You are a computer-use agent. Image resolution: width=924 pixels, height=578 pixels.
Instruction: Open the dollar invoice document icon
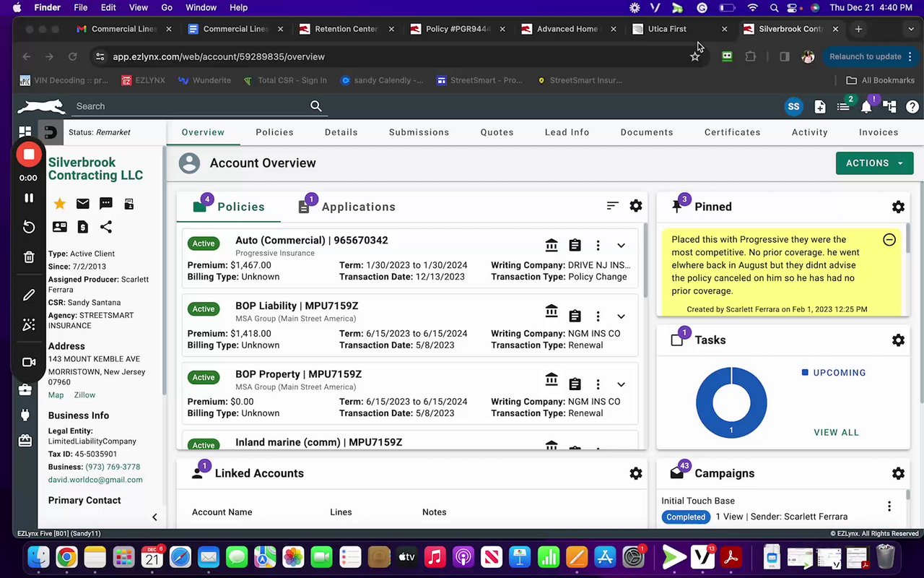pos(83,227)
